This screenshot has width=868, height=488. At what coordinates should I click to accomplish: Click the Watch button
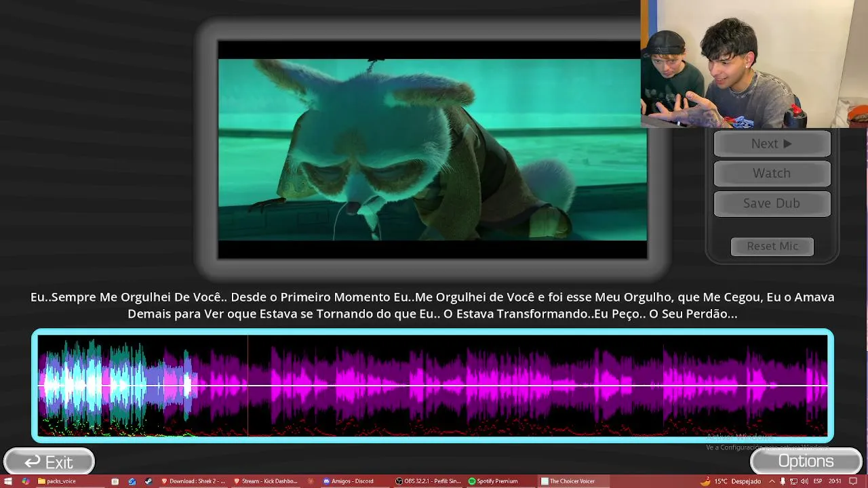[x=772, y=174]
